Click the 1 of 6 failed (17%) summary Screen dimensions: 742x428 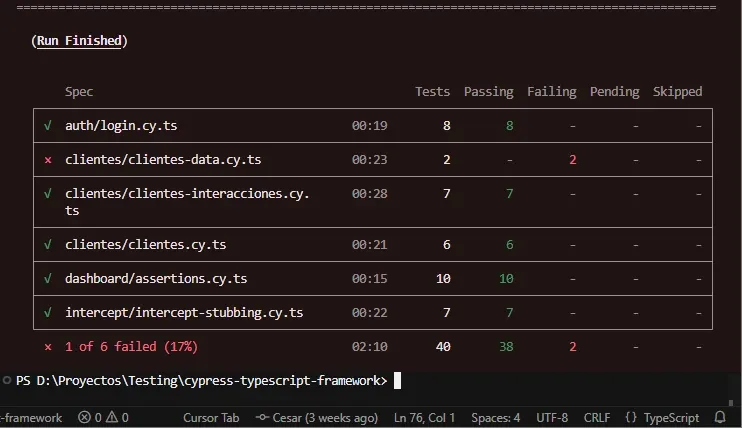[x=132, y=347]
